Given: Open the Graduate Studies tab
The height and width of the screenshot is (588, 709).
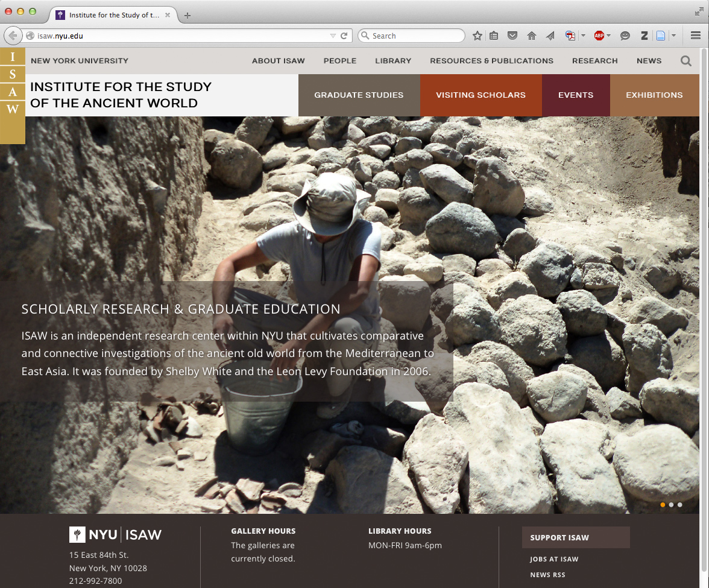Looking at the screenshot, I should click(x=359, y=95).
